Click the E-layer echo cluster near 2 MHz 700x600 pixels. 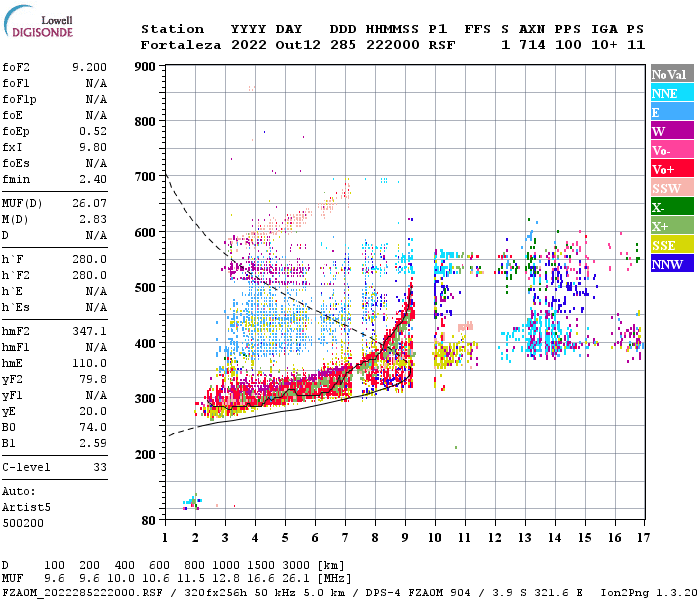(x=192, y=502)
